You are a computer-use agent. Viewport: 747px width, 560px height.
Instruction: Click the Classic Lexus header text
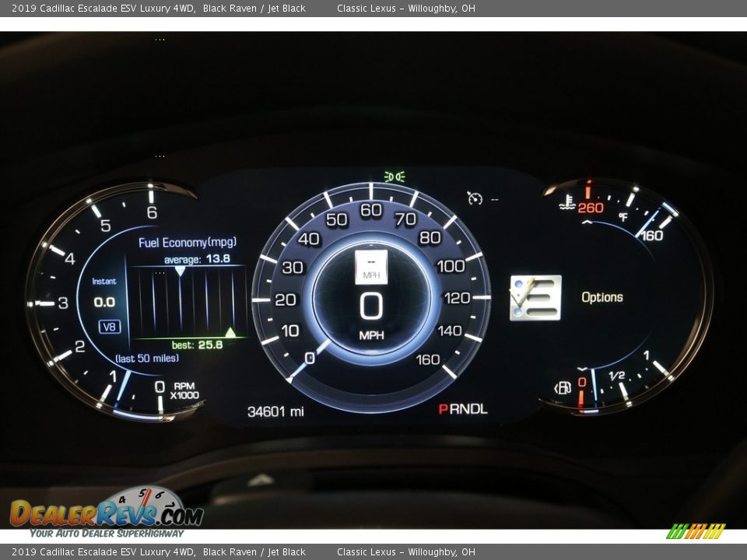[405, 9]
